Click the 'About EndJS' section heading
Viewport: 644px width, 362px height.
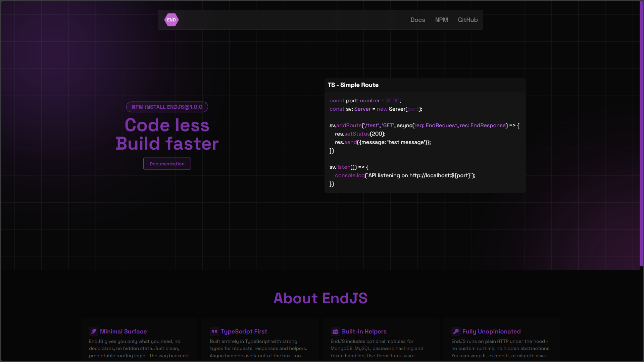pos(320,298)
